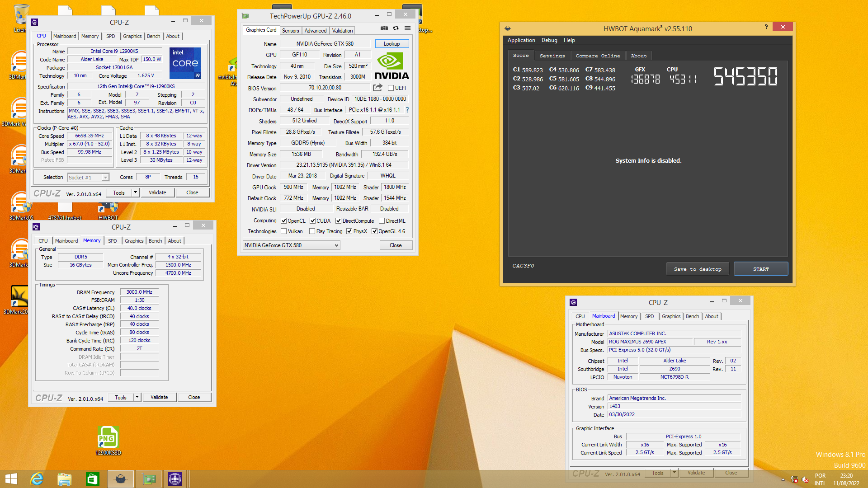Open the Debug menu in Aquamark

click(549, 40)
